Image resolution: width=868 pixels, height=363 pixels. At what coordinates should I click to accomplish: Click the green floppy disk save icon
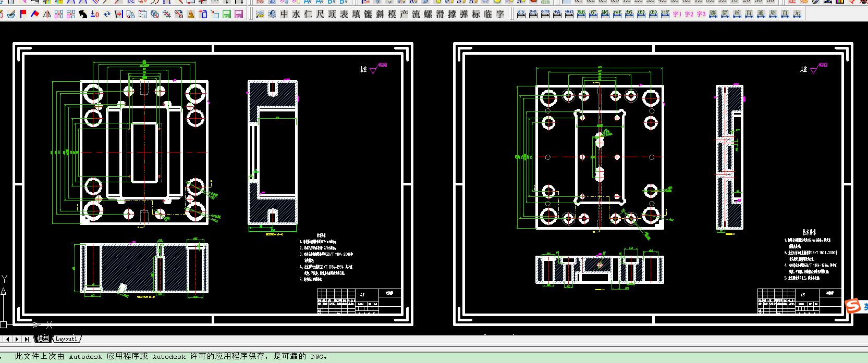[227, 14]
